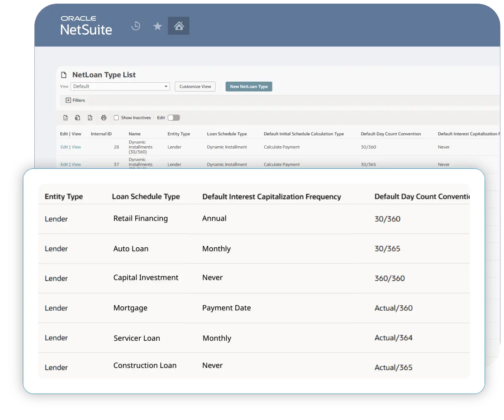Viewport: 504px width, 420px height.
Task: Select the Servicer Loan cell
Action: coord(137,338)
